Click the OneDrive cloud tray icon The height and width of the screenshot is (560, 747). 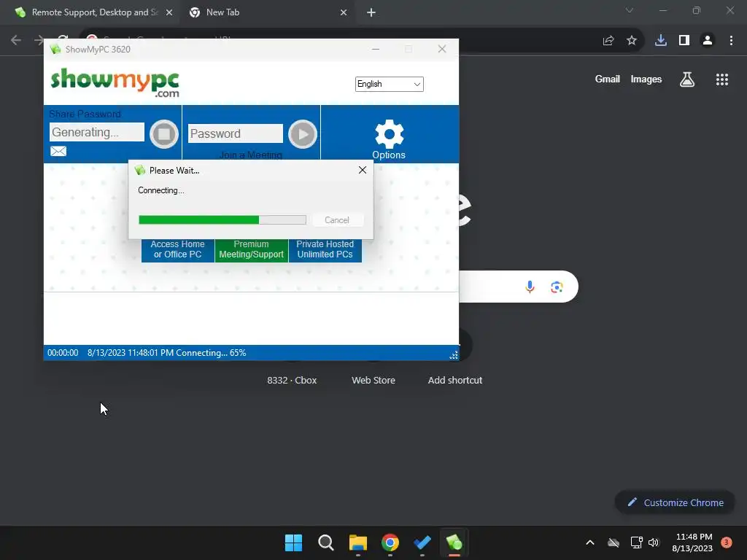[x=614, y=542]
